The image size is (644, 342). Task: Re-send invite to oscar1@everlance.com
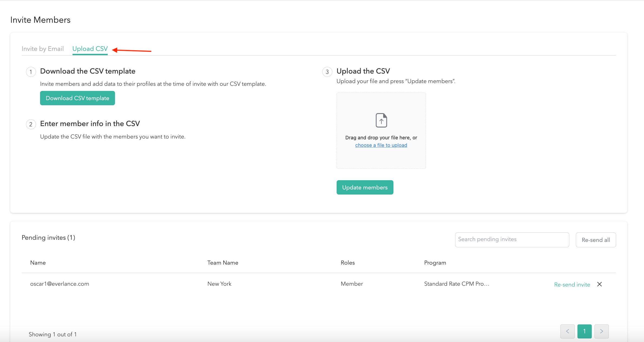[x=572, y=284]
